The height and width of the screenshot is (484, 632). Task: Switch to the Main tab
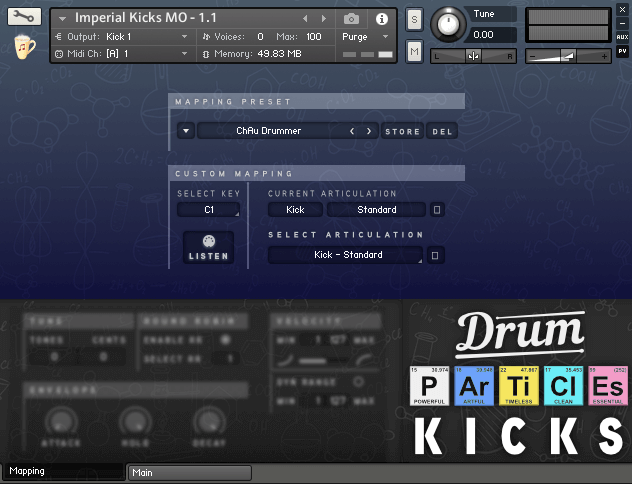tap(190, 473)
